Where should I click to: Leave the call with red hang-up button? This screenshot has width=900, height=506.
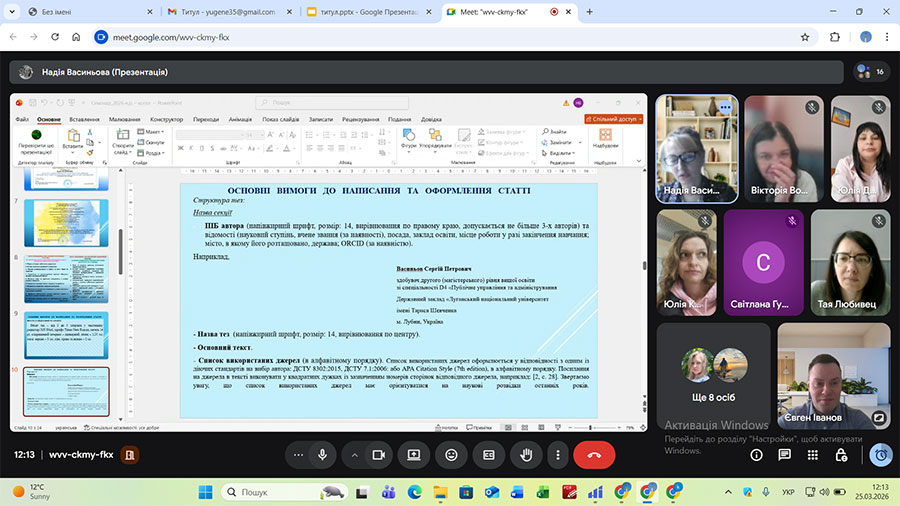tap(594, 454)
